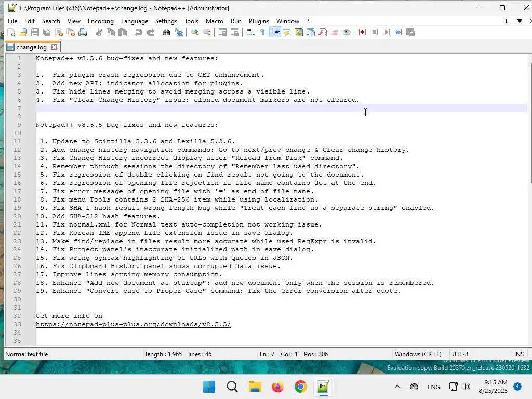Click Save Recorded Macro icon

coord(410,32)
